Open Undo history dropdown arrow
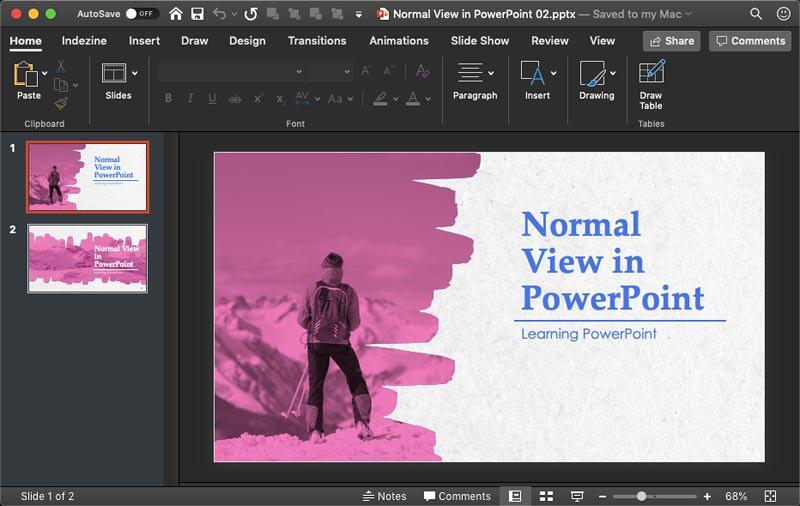The image size is (800, 506). (x=234, y=14)
